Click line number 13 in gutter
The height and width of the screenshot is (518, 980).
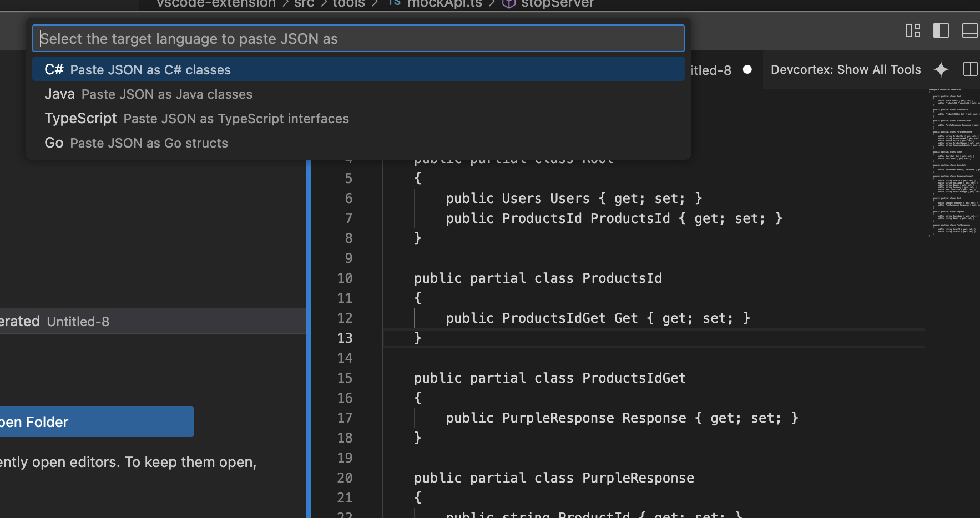pos(345,338)
